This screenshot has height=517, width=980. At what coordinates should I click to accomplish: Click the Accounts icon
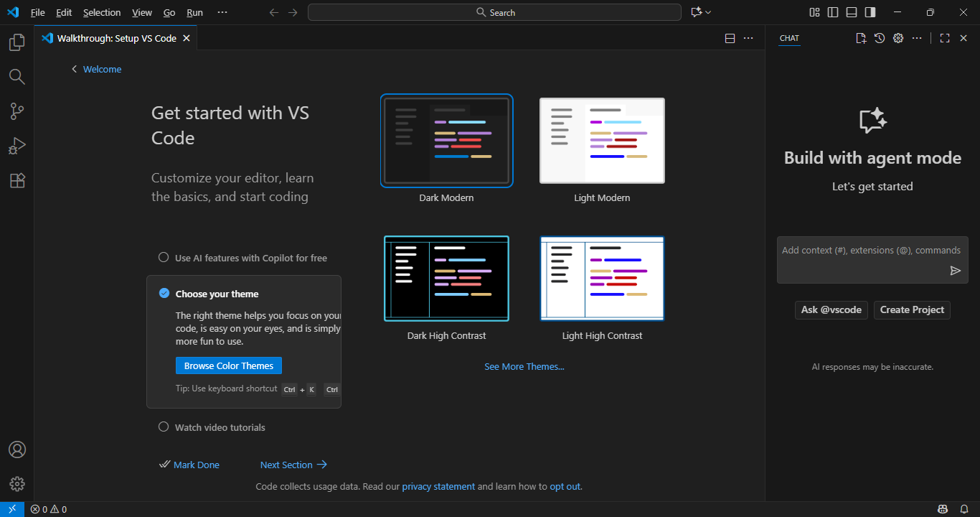click(x=17, y=450)
